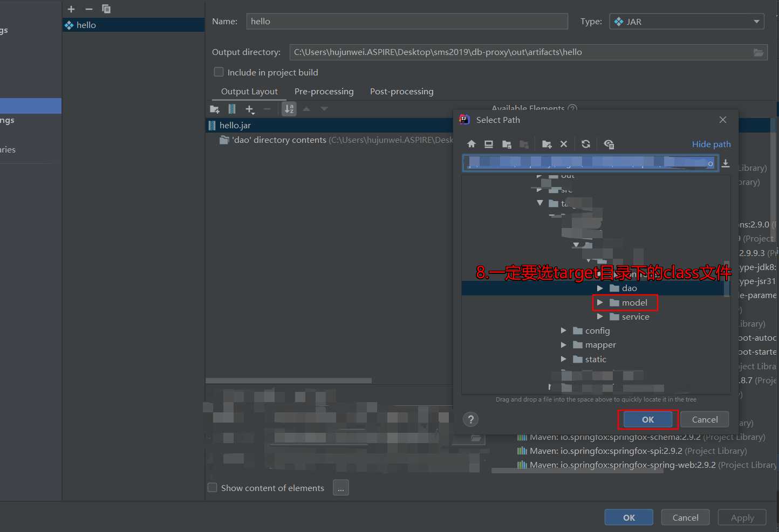This screenshot has width=779, height=532.
Task: Open the recent paths history arrow
Action: pyautogui.click(x=726, y=163)
